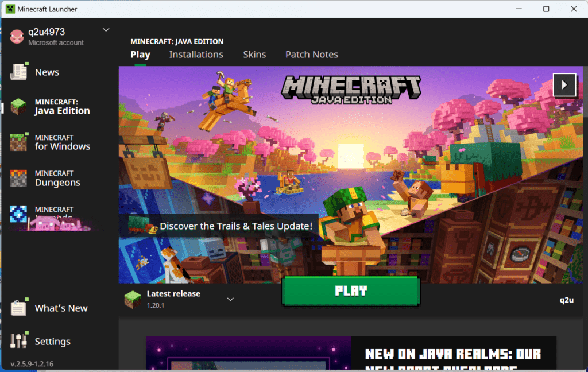Click the pig profile avatar
Screen dimensions: 588x372
point(17,37)
